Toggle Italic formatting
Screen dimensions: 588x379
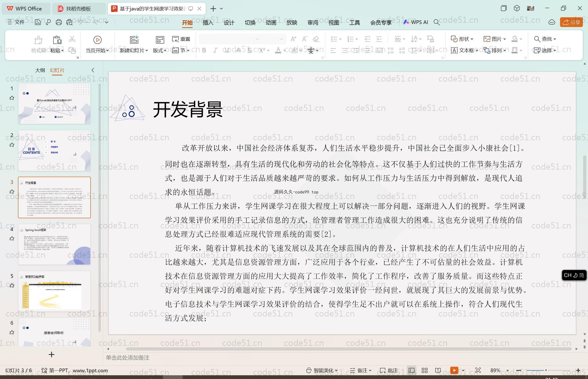coord(215,50)
